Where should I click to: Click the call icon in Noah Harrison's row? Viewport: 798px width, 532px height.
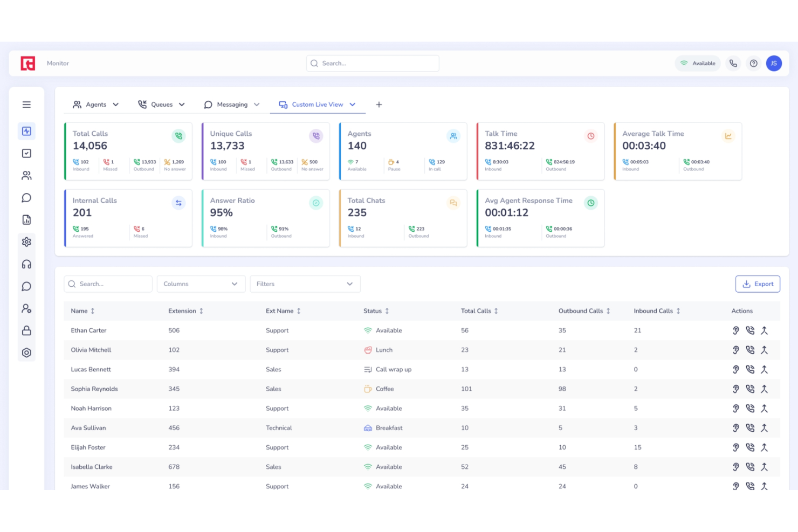pyautogui.click(x=750, y=409)
